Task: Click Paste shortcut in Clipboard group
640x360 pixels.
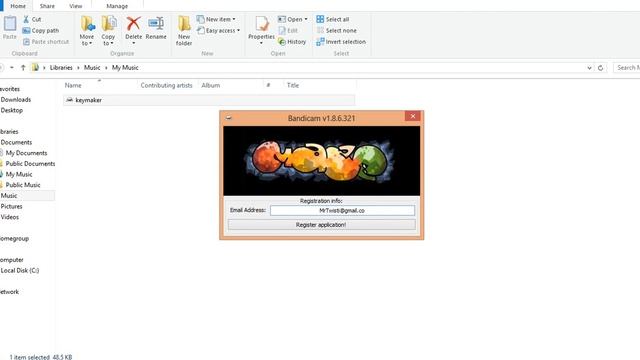Action: (x=45, y=42)
